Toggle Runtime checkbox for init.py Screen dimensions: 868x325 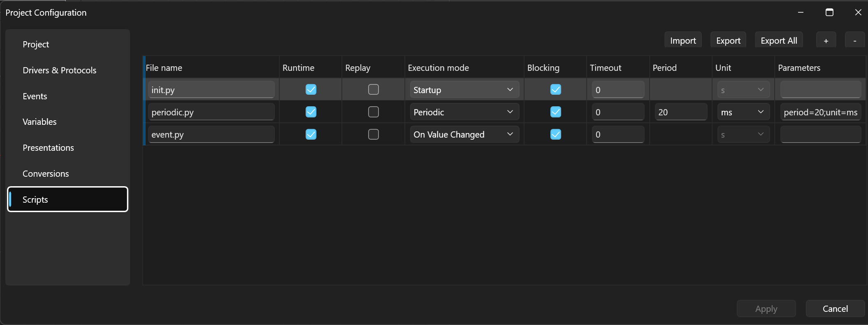click(311, 89)
